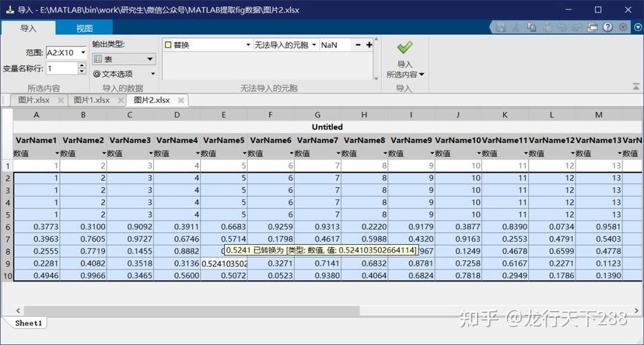Viewport: 644px width, 345px height.
Task: Decrease variable names row with the down stepper
Action: [81, 71]
